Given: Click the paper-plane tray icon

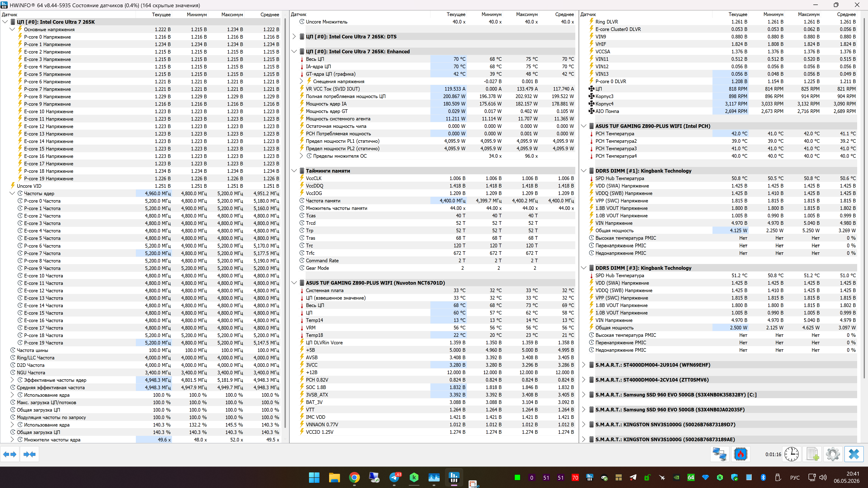Looking at the screenshot, I should 633,477.
